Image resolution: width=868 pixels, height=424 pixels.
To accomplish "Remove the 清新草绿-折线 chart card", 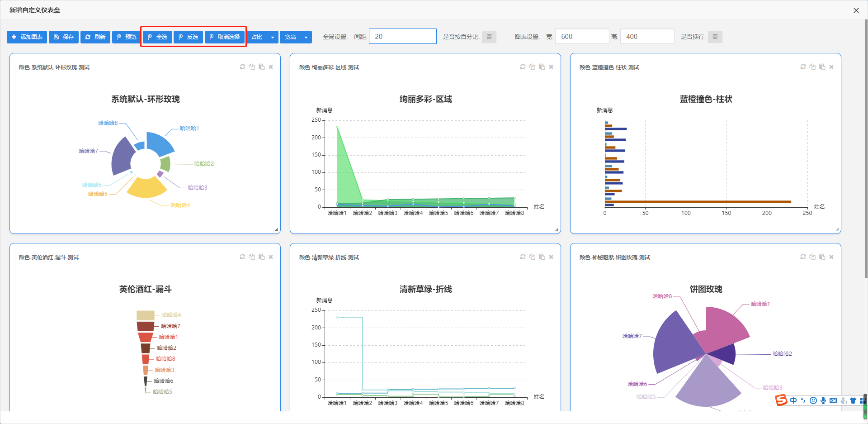I will 551,257.
